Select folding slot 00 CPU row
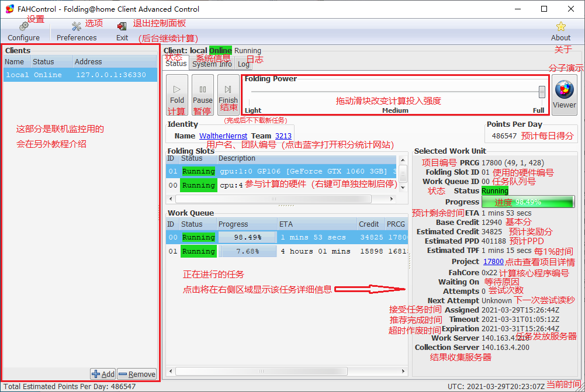The image size is (585, 392). tap(281, 185)
